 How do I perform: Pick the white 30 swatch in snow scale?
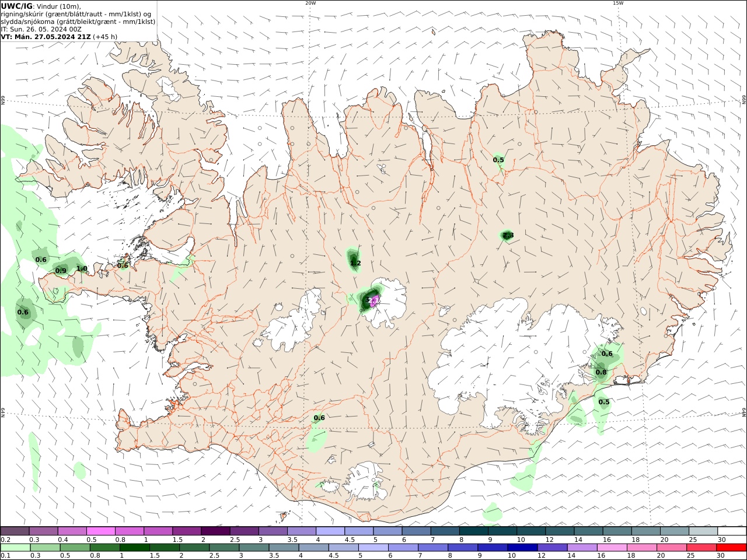click(x=732, y=531)
